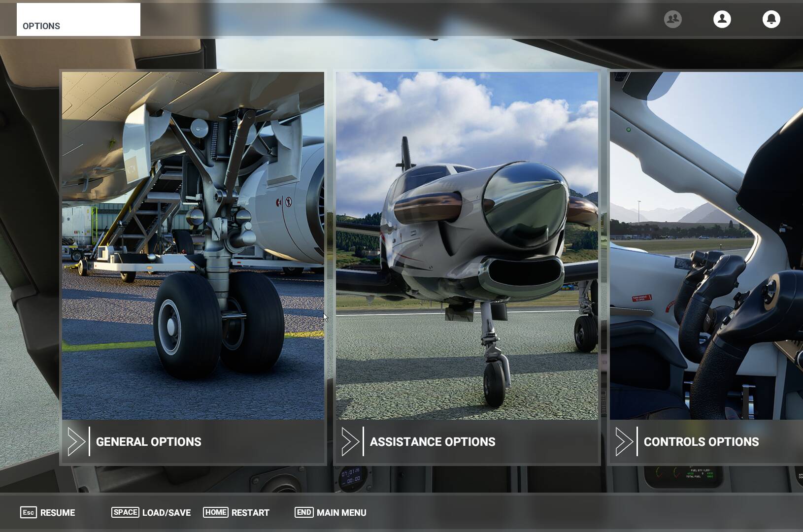Click the General Options chevron arrow
This screenshot has width=803, height=532.
point(76,441)
